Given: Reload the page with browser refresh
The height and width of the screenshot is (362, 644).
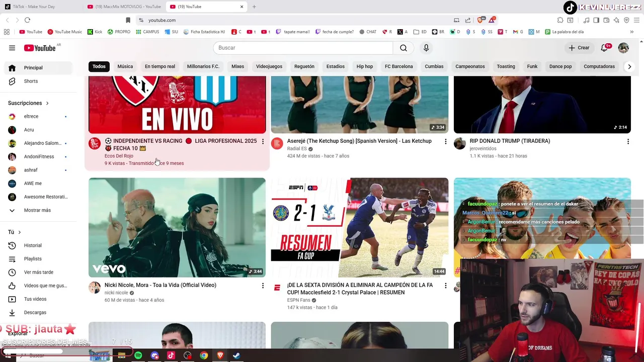Looking at the screenshot, I should (x=27, y=20).
